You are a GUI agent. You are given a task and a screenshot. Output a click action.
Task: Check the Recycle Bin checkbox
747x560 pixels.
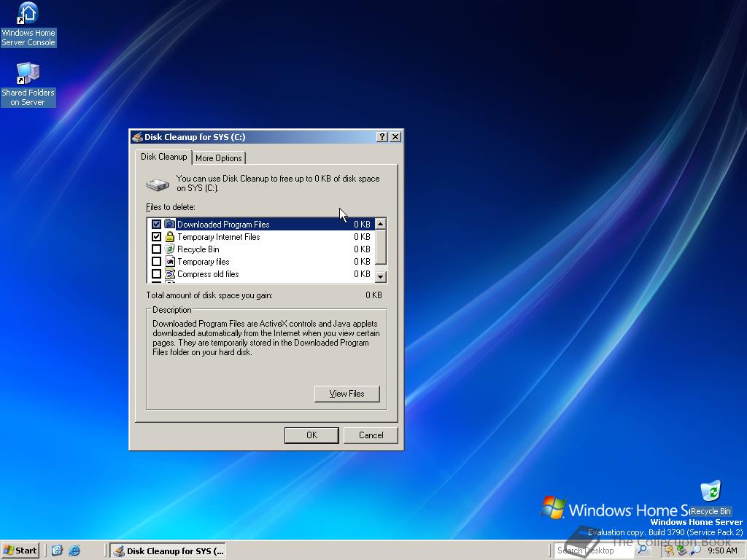tap(156, 249)
